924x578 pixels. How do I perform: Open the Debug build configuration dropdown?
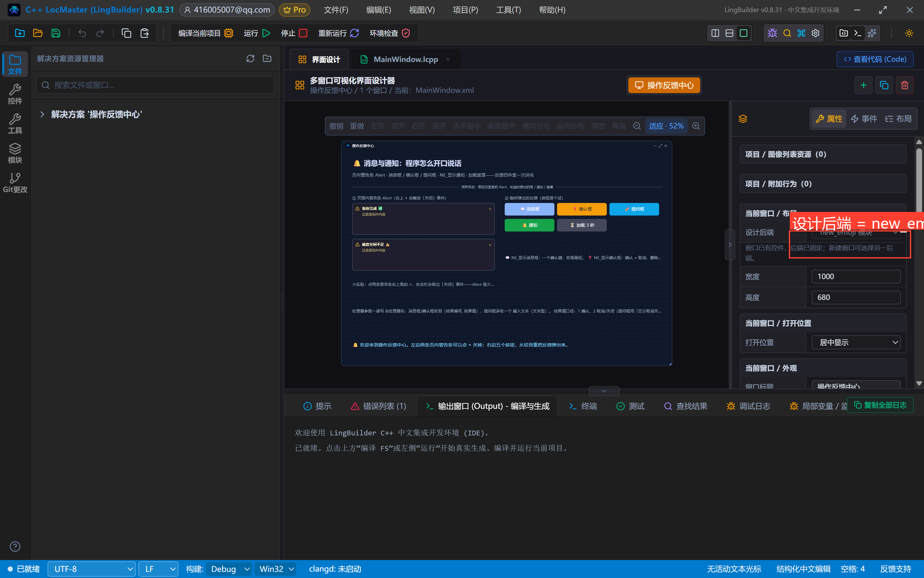(x=229, y=569)
